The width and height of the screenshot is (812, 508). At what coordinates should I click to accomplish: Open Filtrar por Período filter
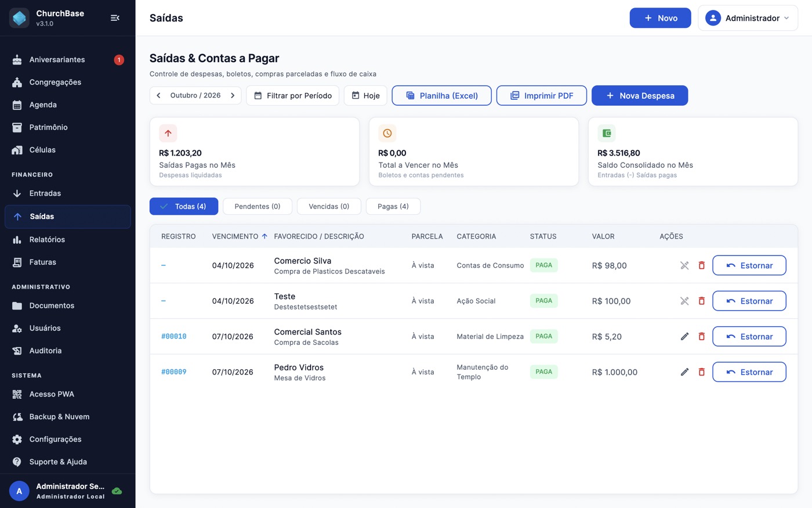[x=293, y=96]
